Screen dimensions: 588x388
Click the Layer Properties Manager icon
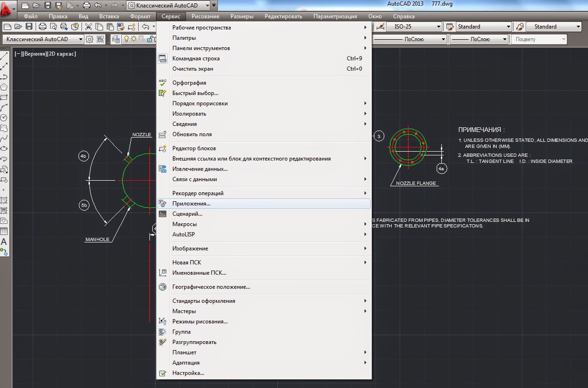[x=115, y=39]
